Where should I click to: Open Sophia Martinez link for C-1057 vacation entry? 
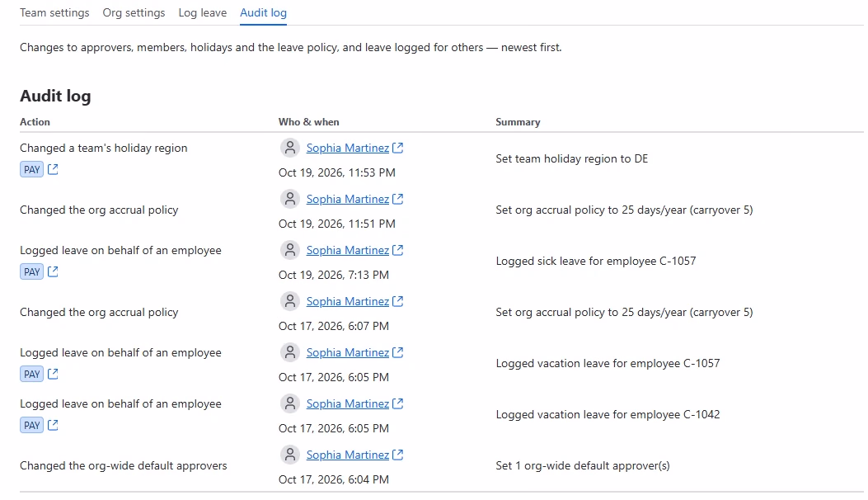coord(347,352)
